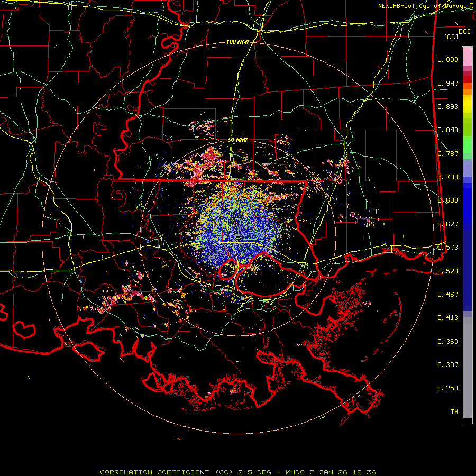Click the 0.307 legend value

[448, 365]
